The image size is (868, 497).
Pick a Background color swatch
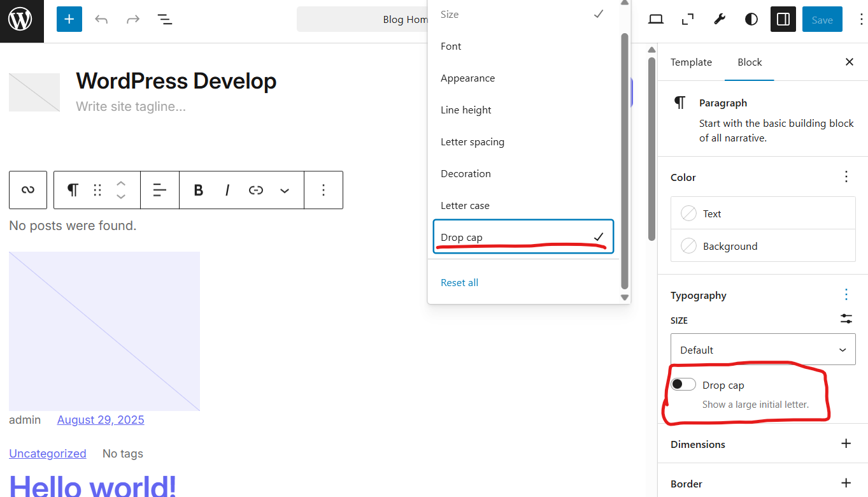763,246
